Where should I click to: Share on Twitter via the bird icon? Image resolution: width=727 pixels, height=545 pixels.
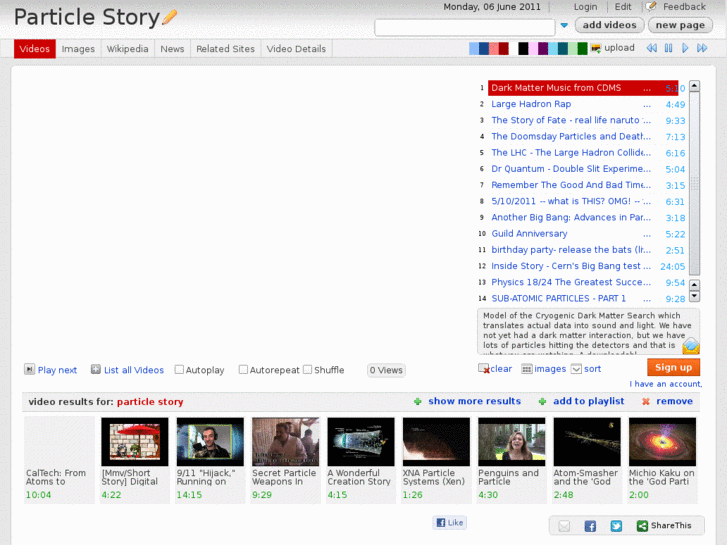(616, 526)
